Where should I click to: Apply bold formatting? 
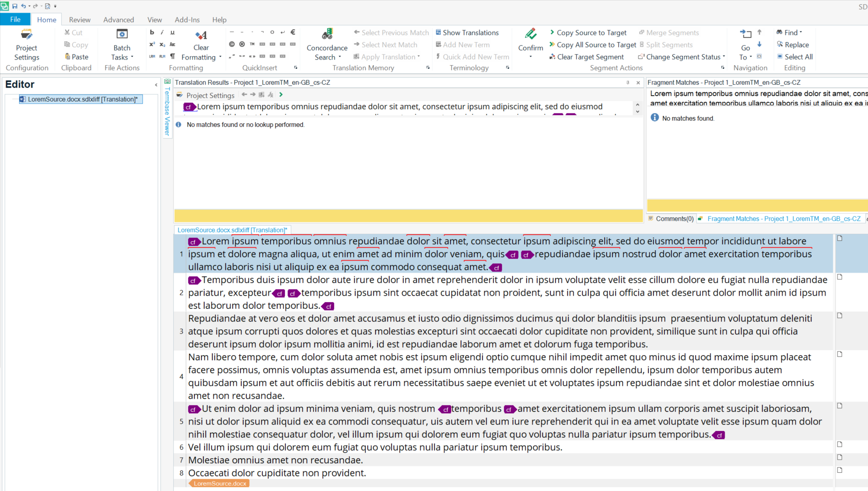coord(152,32)
